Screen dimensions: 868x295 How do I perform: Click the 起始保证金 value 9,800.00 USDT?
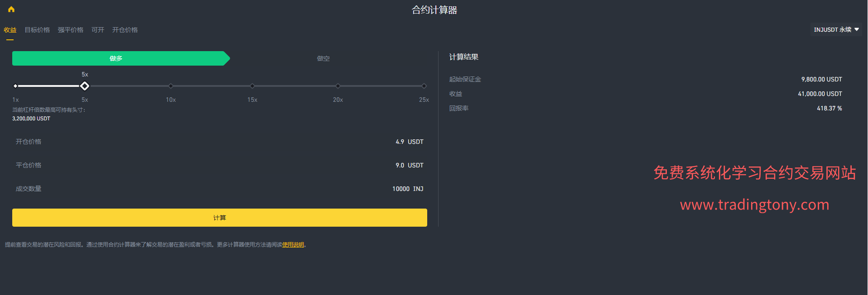coord(821,79)
